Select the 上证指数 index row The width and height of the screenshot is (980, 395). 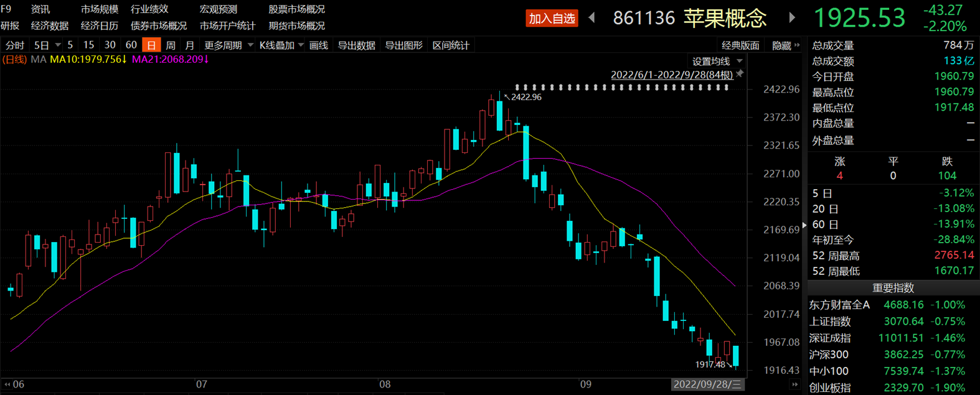(893, 322)
